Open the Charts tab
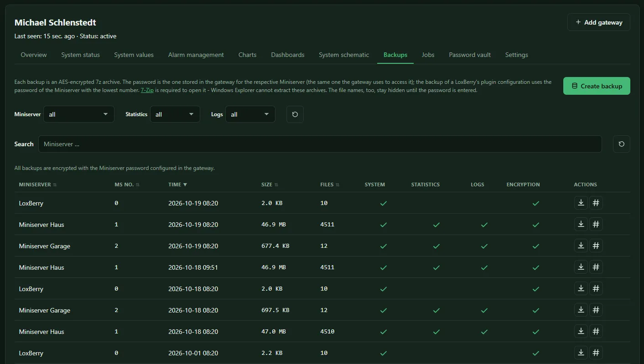The height and width of the screenshot is (364, 644). coord(248,55)
